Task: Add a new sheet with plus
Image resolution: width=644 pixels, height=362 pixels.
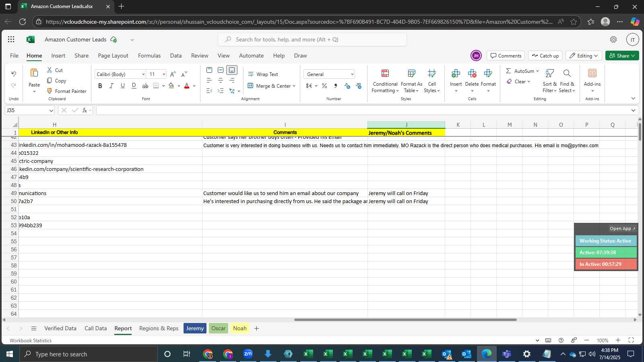Action: click(x=256, y=328)
